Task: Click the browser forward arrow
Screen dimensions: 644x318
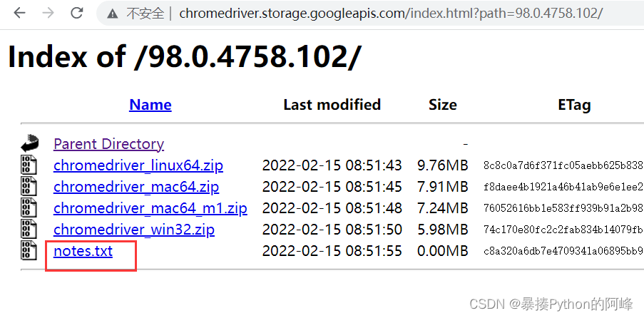Action: click(48, 13)
